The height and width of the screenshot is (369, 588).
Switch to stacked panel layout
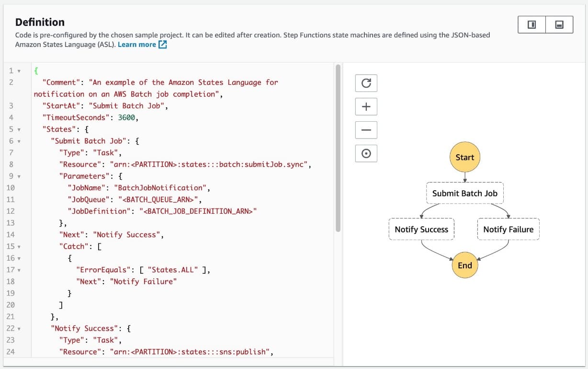click(x=559, y=24)
